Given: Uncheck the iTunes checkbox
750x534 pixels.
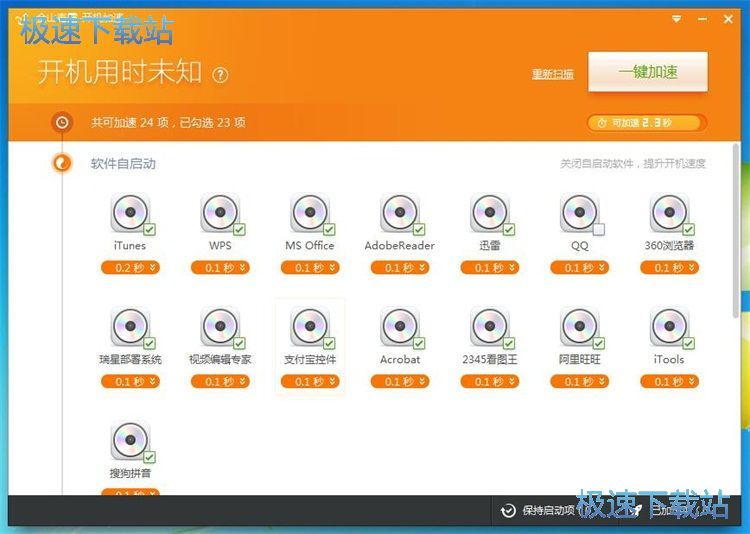Looking at the screenshot, I should pyautogui.click(x=149, y=230).
